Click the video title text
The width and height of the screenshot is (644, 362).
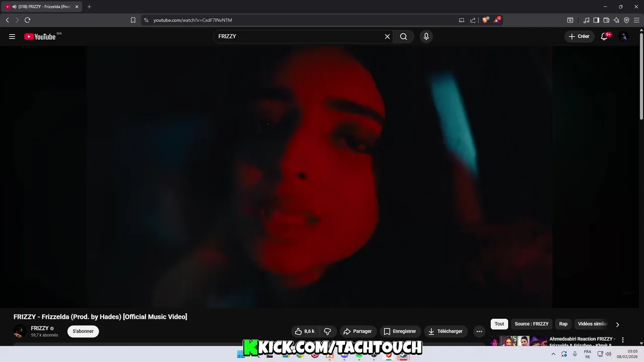point(100,317)
